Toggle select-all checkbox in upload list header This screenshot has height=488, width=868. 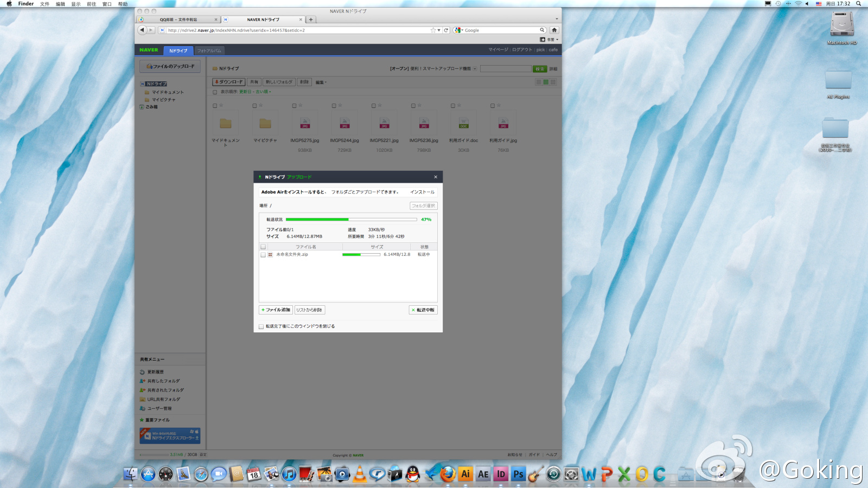coord(263,247)
